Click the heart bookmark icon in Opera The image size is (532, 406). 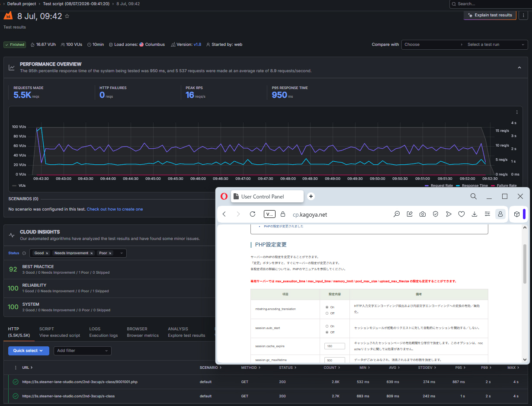461,214
